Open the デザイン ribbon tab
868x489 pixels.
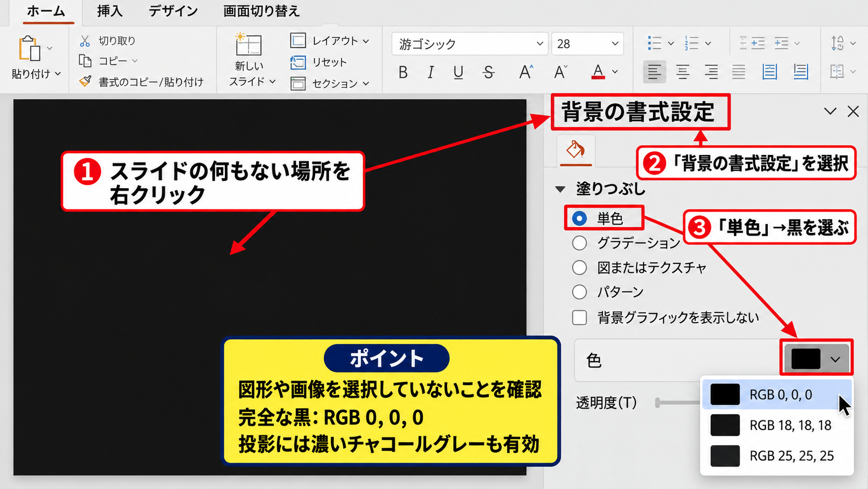[x=173, y=11]
